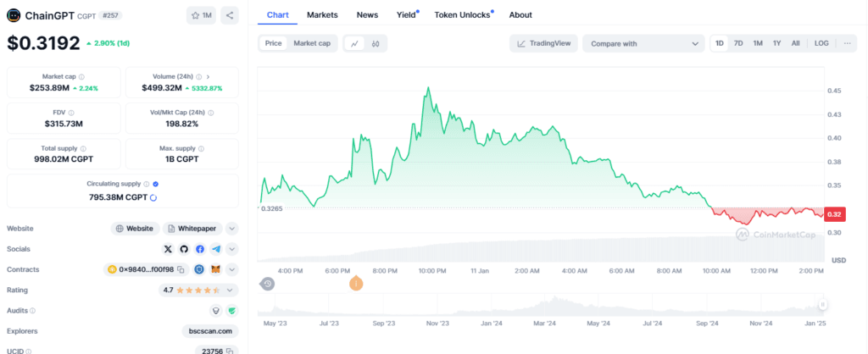
Task: Open Compare with dropdown
Action: coord(643,44)
